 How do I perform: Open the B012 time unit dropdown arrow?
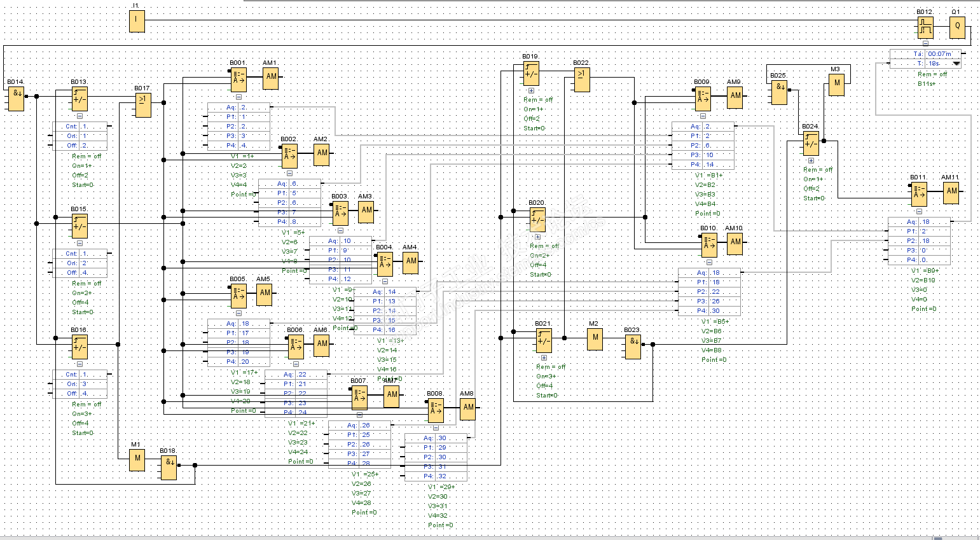(956, 64)
